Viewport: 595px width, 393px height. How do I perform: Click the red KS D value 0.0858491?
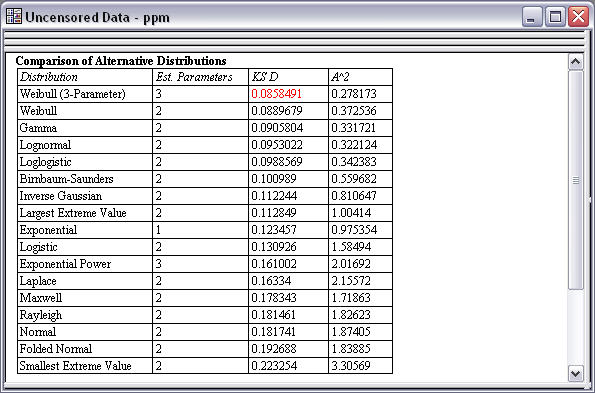pos(276,94)
